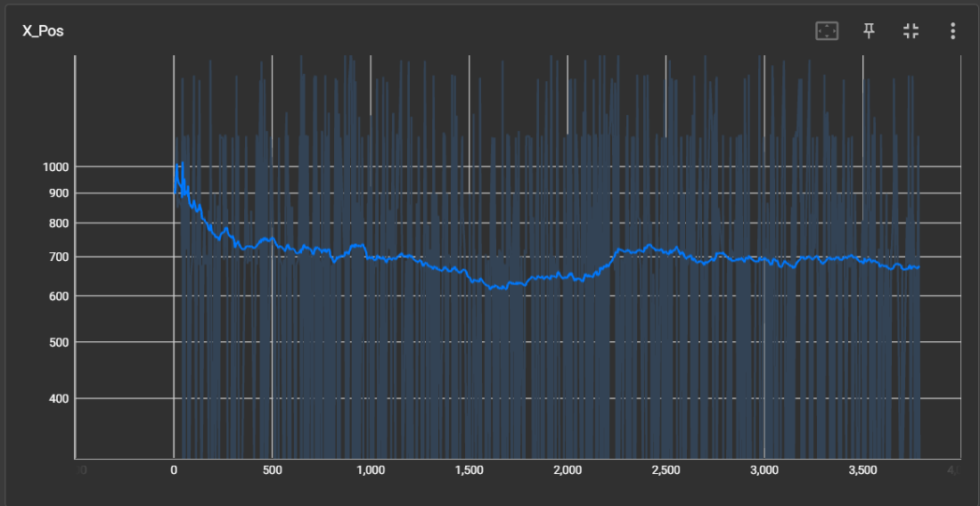
Task: Click the fit domain to data icon
Action: (827, 31)
